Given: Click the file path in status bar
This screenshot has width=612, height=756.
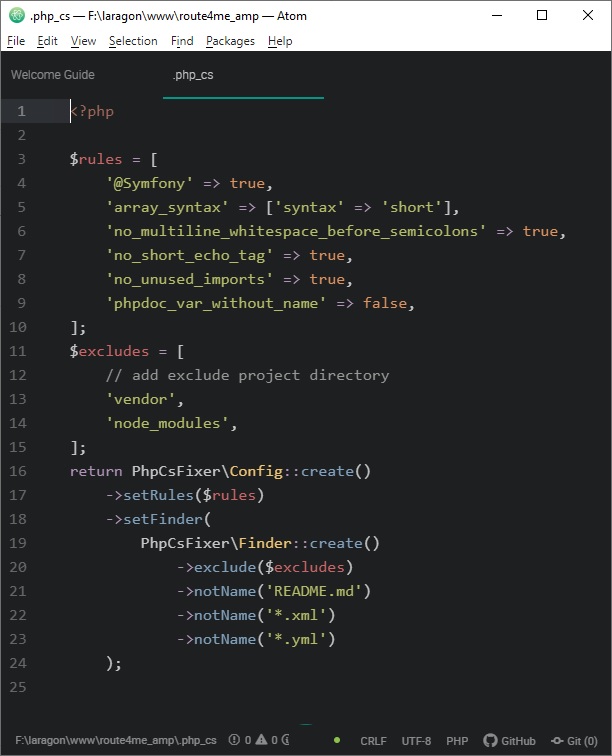Looking at the screenshot, I should tap(116, 740).
